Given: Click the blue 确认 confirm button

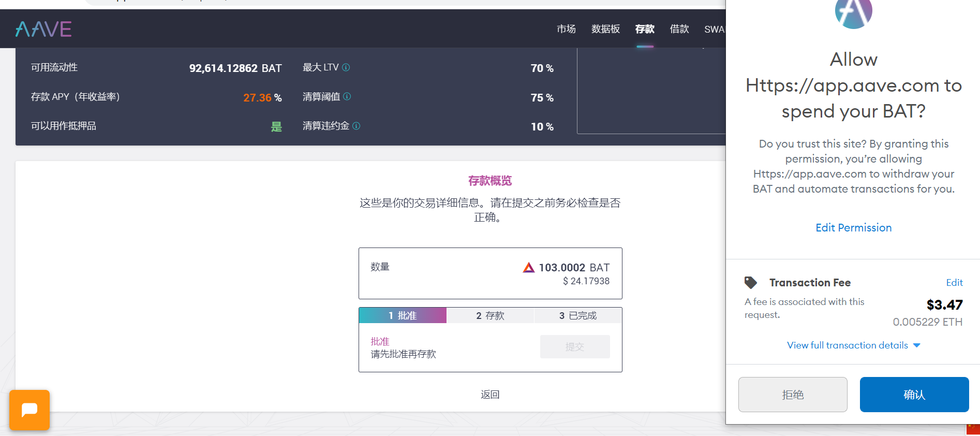Looking at the screenshot, I should pos(914,395).
